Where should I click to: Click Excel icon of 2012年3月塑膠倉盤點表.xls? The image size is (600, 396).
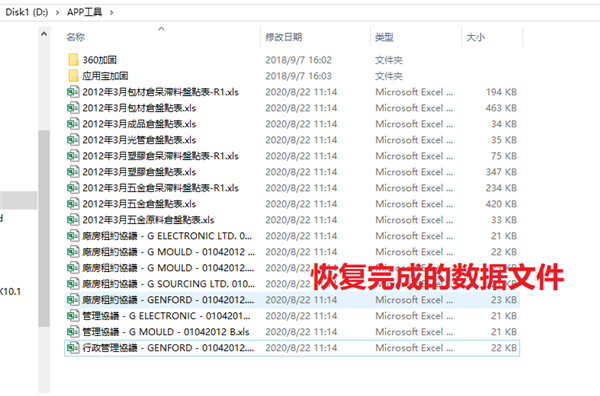(73, 172)
